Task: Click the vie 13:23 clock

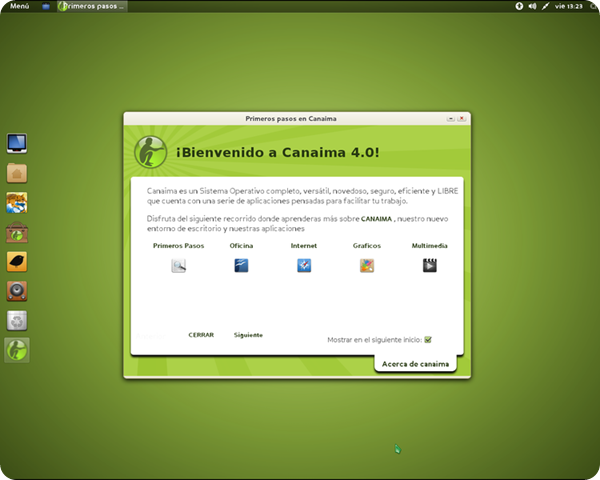Action: click(x=569, y=6)
